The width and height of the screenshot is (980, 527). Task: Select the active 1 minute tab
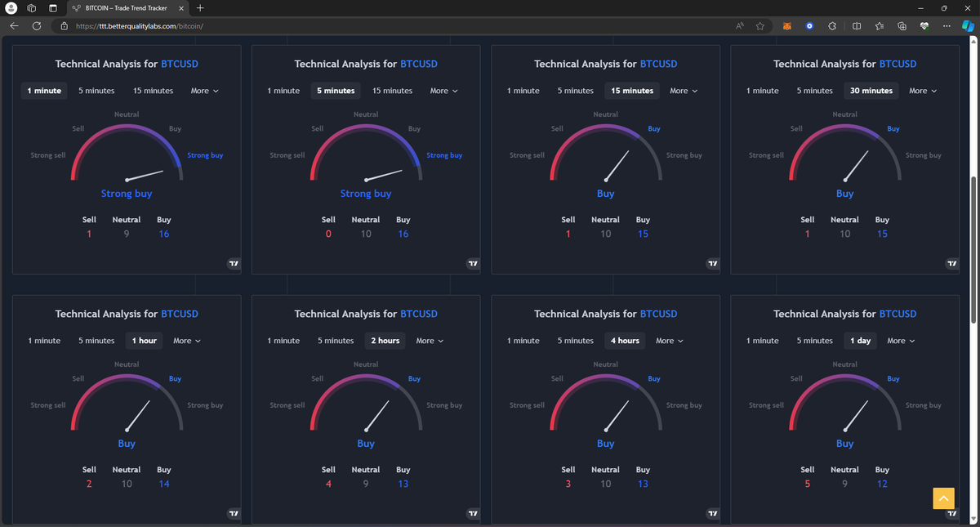tap(44, 91)
